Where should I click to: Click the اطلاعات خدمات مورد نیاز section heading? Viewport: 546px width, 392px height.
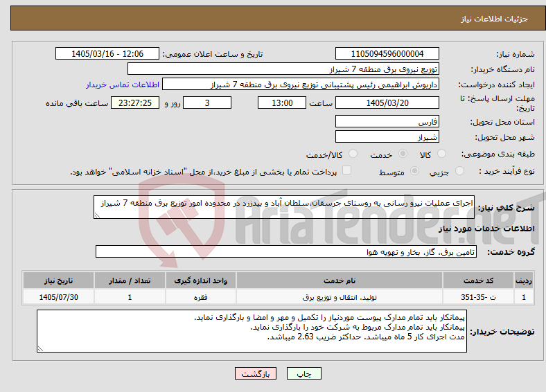(486, 229)
